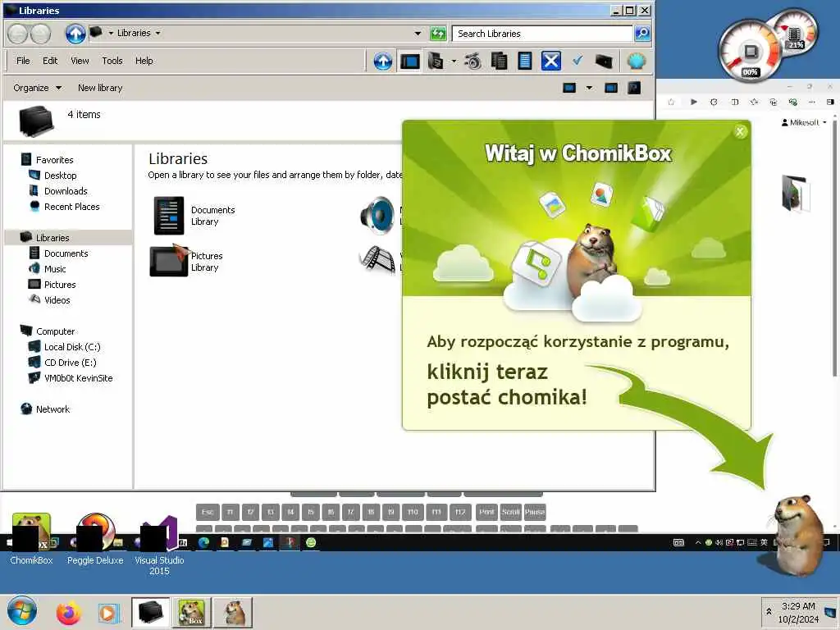Click the blue-screen pane icon in toolbar
The image size is (840, 630).
[410, 61]
